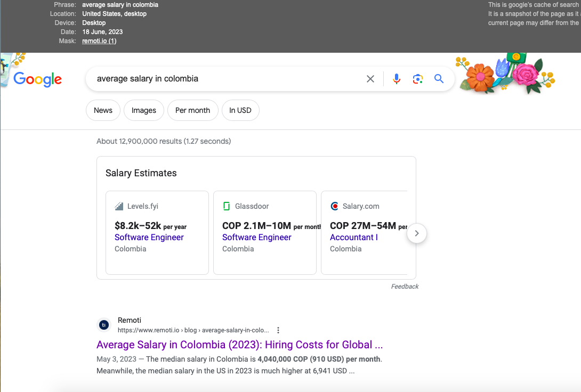Click into the search input field
Viewport: 581px width, 392px height.
click(226, 79)
